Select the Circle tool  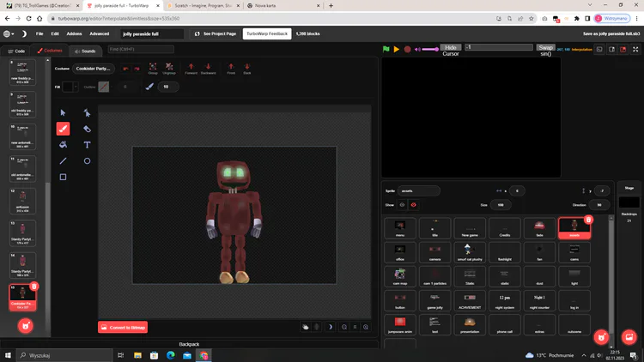tap(87, 160)
